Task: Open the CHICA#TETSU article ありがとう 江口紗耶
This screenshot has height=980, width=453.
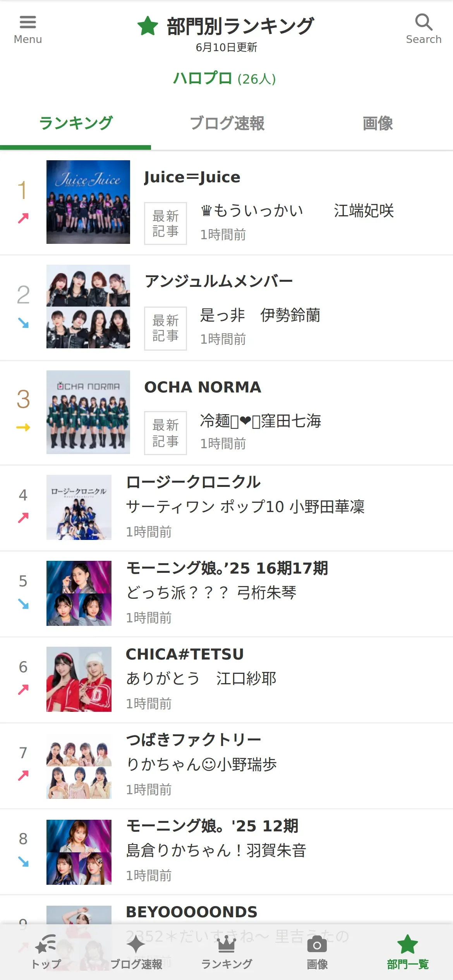Action: tap(201, 678)
